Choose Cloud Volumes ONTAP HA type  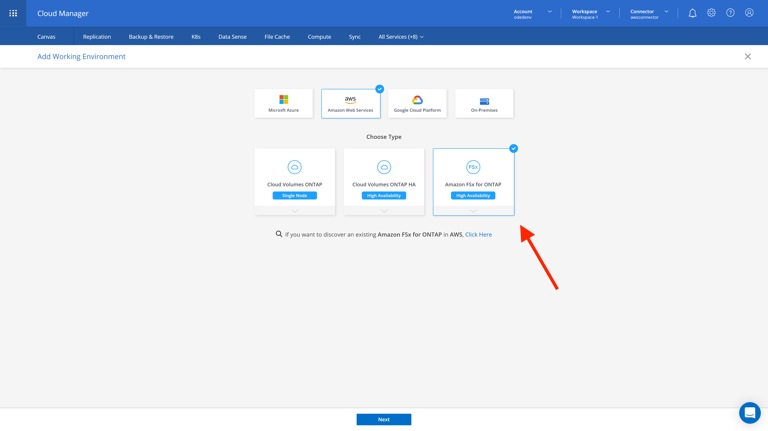click(384, 182)
